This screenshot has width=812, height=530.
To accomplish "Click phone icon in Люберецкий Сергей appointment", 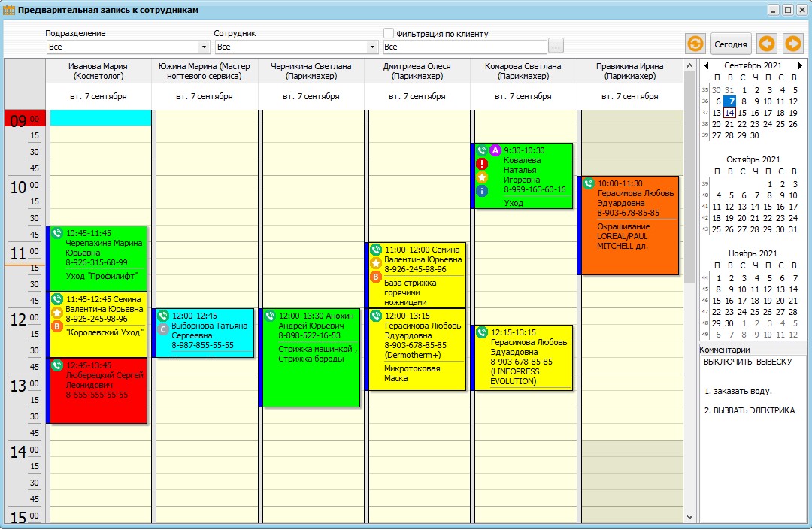I will [x=57, y=365].
